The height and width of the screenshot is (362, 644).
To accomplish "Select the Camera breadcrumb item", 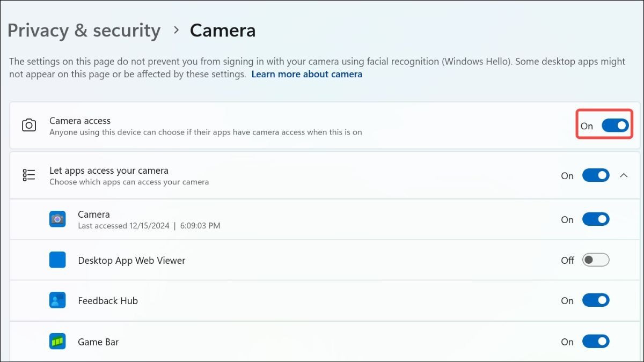I will coord(223,31).
